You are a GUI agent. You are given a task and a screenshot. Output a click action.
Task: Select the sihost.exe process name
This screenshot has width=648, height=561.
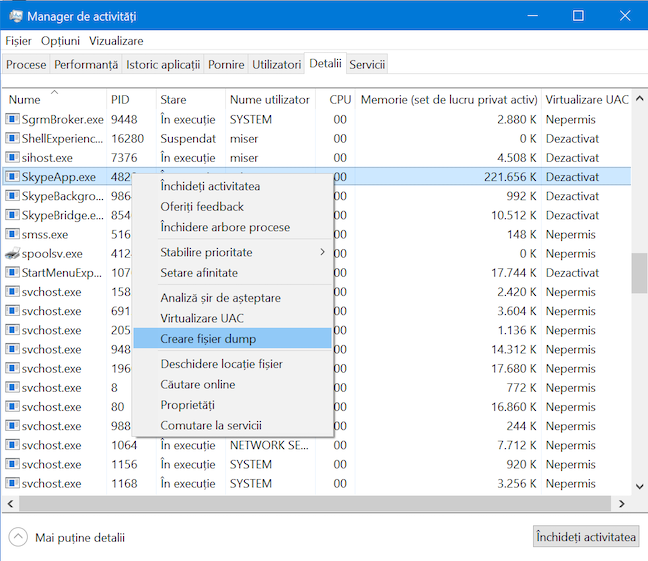(x=47, y=158)
